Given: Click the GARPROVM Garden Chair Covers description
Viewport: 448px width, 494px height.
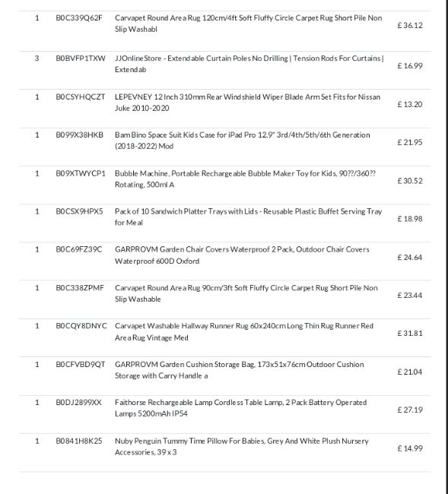Looking at the screenshot, I should click(x=242, y=255).
